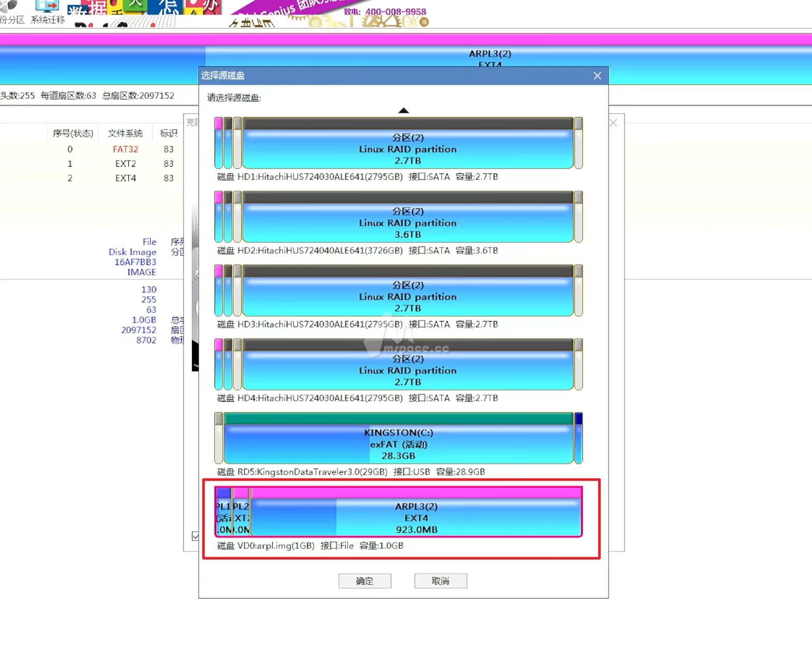Click the 文件系统 column header

click(x=125, y=134)
